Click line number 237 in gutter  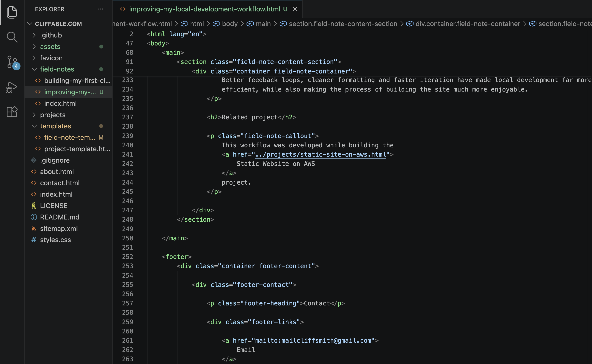(x=127, y=117)
